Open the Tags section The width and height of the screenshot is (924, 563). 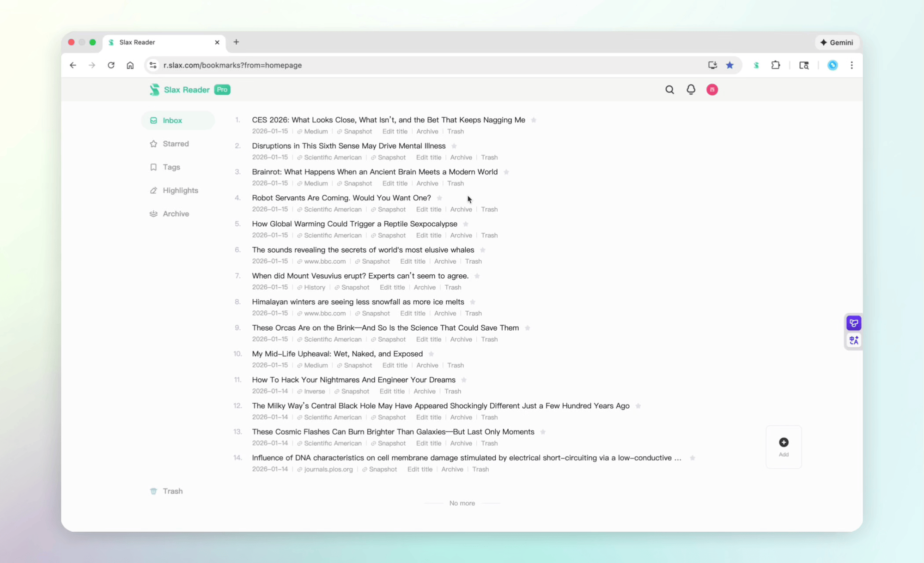171,167
